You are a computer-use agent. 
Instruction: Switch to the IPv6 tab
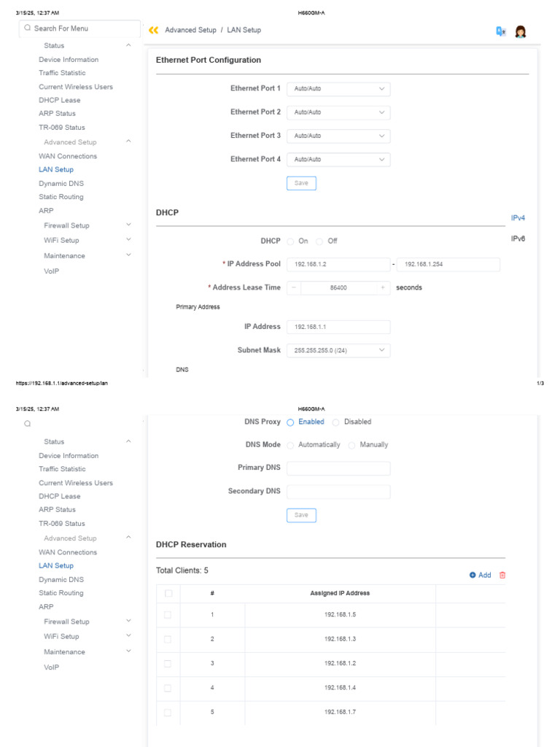518,239
